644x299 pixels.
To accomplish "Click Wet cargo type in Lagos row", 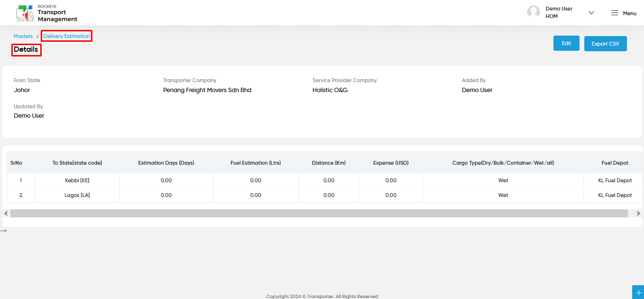I will pos(503,195).
